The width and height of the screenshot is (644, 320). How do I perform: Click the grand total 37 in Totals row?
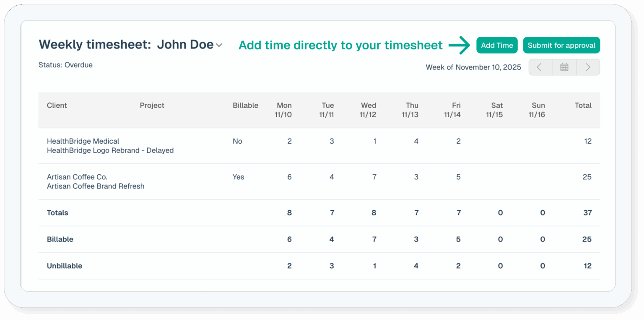pos(587,213)
